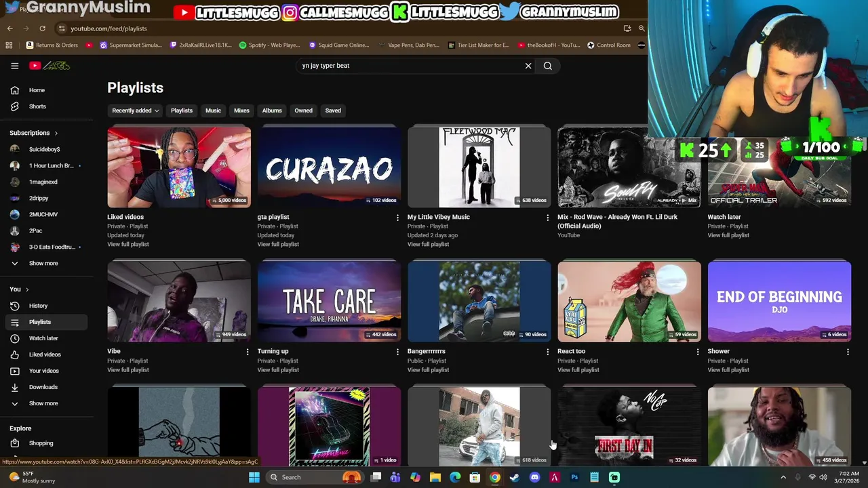Click the magnifier search button
The width and height of the screenshot is (868, 488).
coord(548,66)
